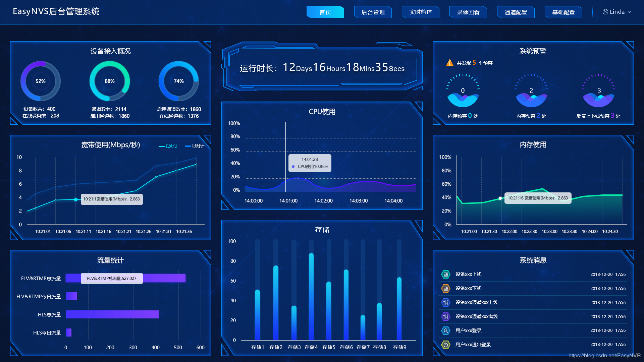Open the 实时监控 tab
The image size is (644, 362).
point(420,12)
